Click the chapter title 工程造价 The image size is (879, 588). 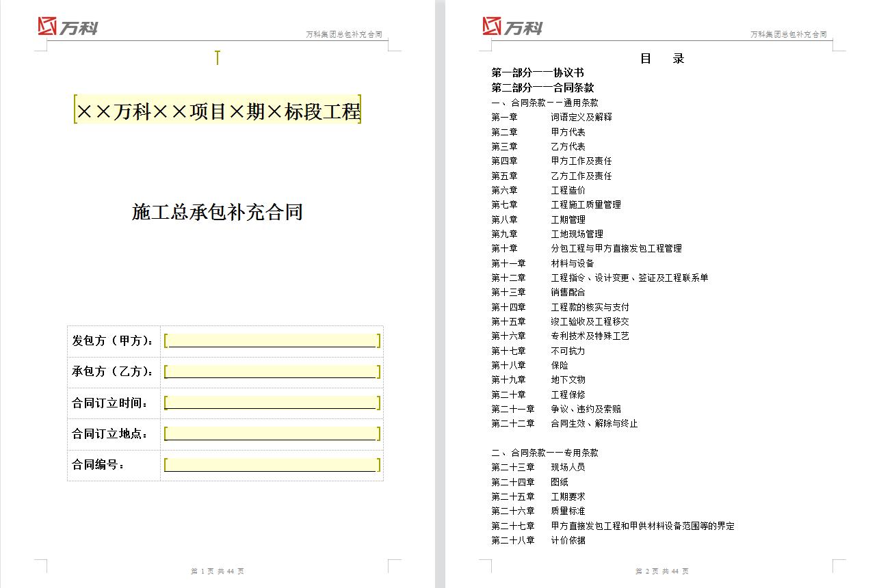[x=568, y=190]
